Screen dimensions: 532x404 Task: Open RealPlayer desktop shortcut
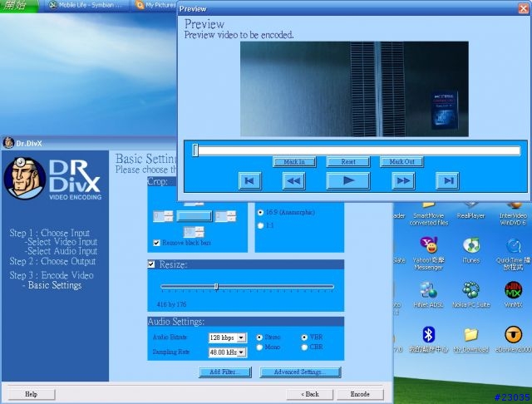coord(471,212)
